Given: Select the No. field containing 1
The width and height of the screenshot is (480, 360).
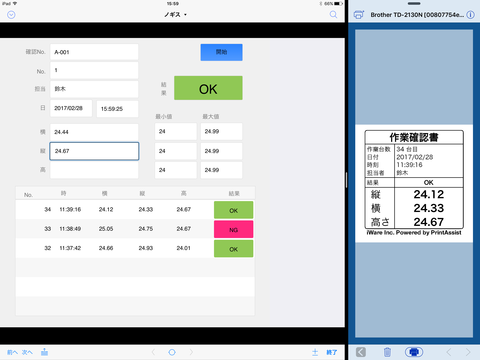Looking at the screenshot, I should tap(94, 70).
